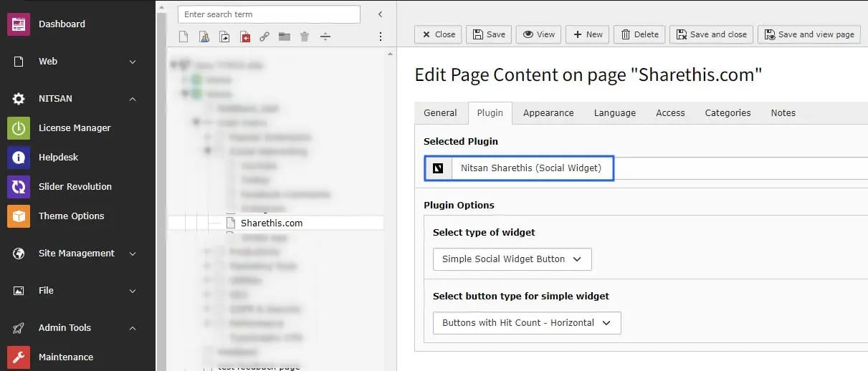868x371 pixels.
Task: Switch to the Notes tab
Action: click(x=783, y=113)
